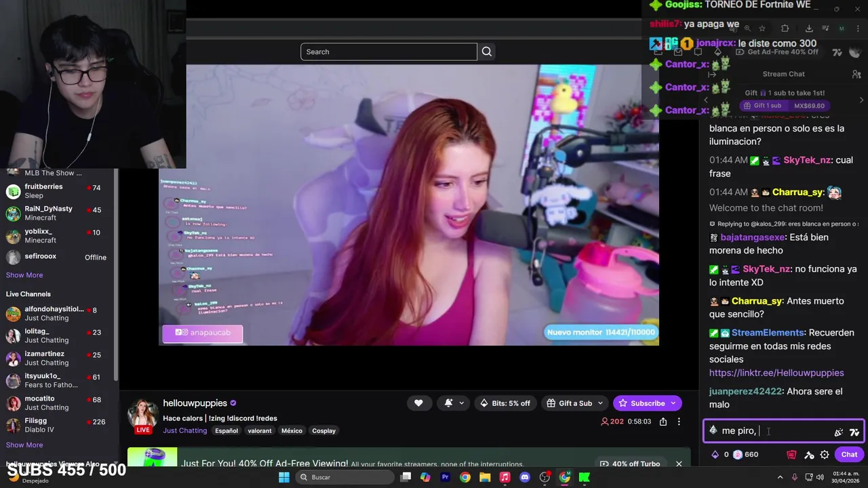Open the red cards collection icon
Image resolution: width=868 pixels, height=488 pixels.
[791, 455]
